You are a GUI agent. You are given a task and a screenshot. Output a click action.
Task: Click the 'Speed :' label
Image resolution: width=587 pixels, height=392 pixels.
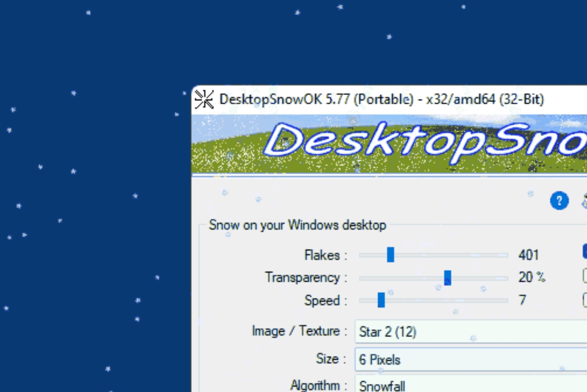325,301
